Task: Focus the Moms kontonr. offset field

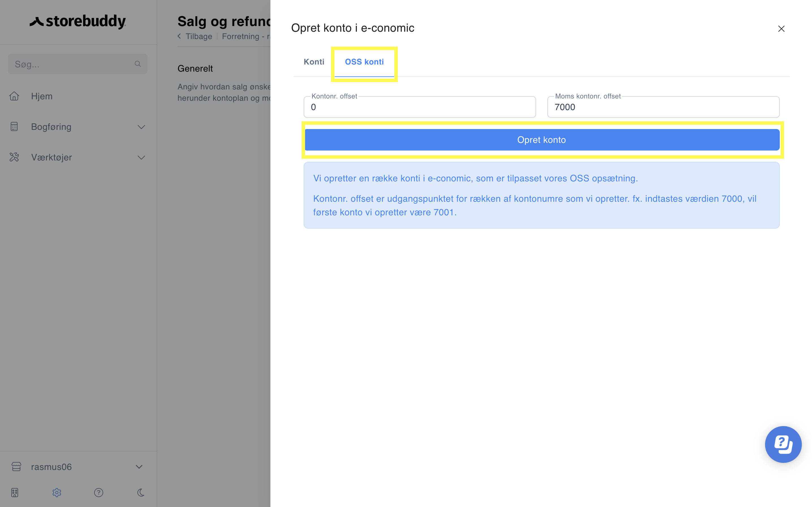Action: [x=663, y=107]
